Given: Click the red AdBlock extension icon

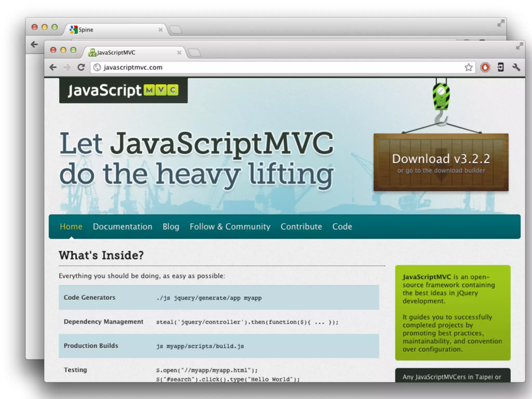Looking at the screenshot, I should [485, 68].
